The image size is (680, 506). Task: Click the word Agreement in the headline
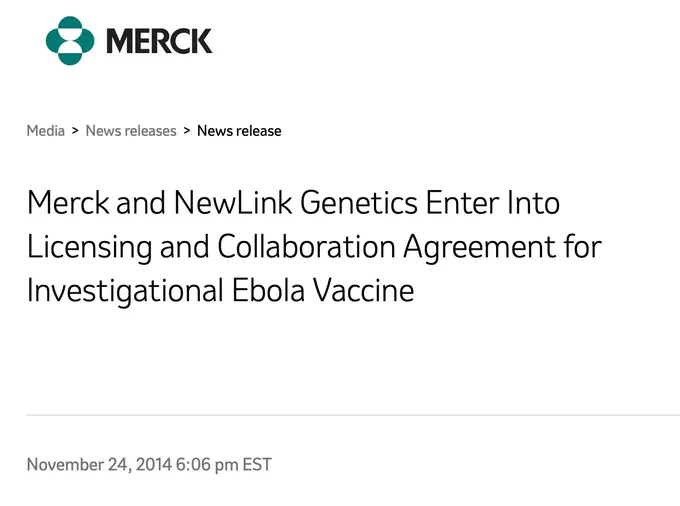[480, 248]
